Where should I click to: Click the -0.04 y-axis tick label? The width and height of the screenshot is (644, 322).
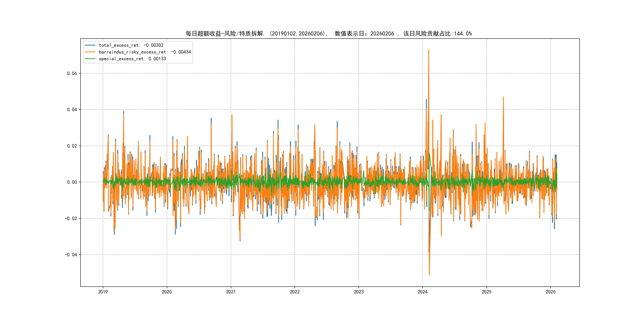[x=71, y=255]
